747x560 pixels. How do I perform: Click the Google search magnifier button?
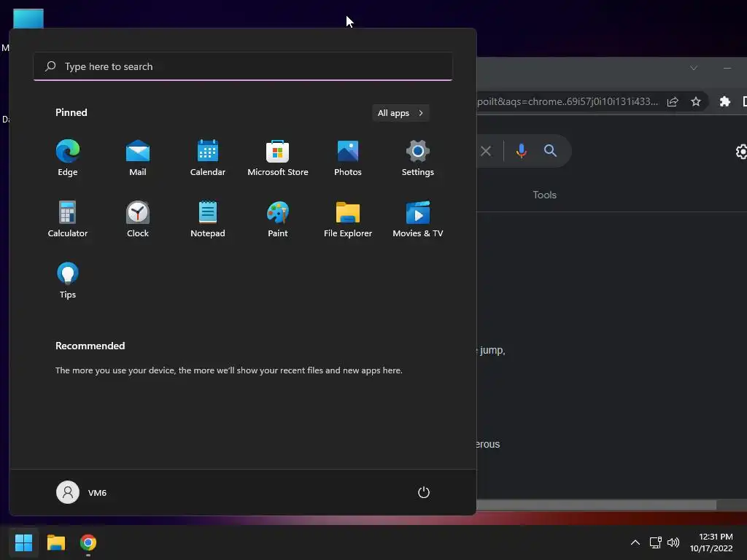tap(550, 151)
